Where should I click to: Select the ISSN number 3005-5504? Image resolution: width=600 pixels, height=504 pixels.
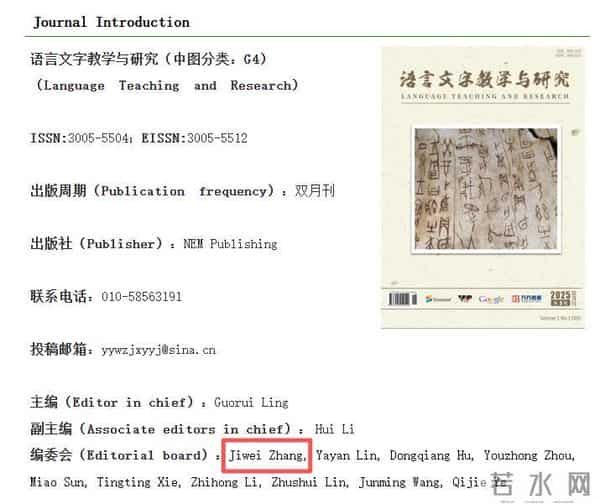pos(98,138)
